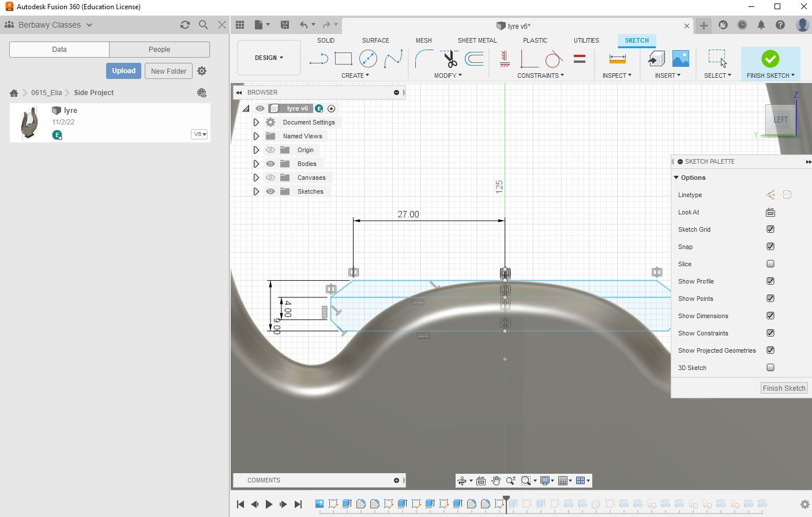Hide the Bodies folder with eye icon

pyautogui.click(x=270, y=164)
